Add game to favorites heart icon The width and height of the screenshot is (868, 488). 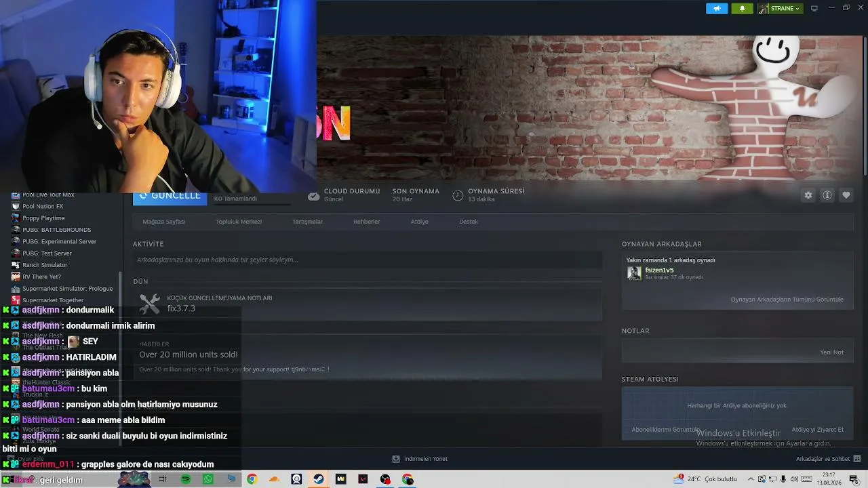[x=846, y=195]
